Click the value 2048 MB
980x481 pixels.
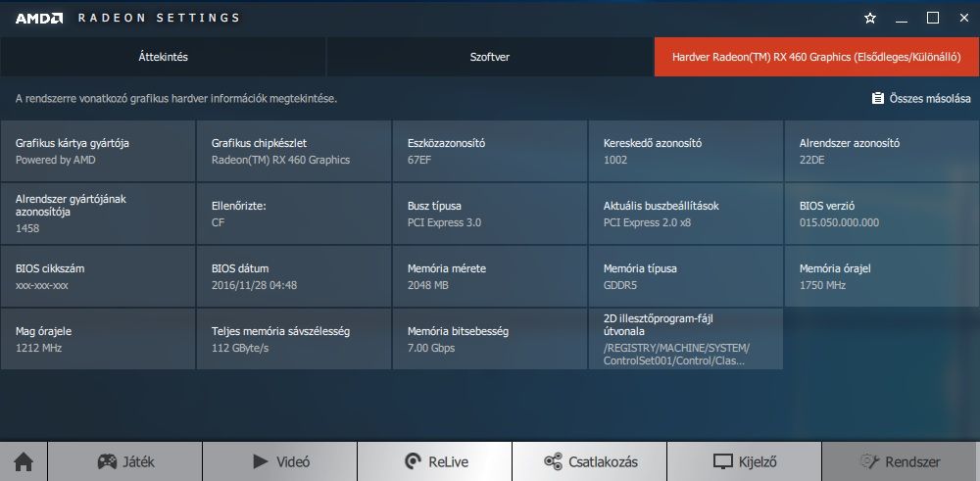pyautogui.click(x=428, y=285)
